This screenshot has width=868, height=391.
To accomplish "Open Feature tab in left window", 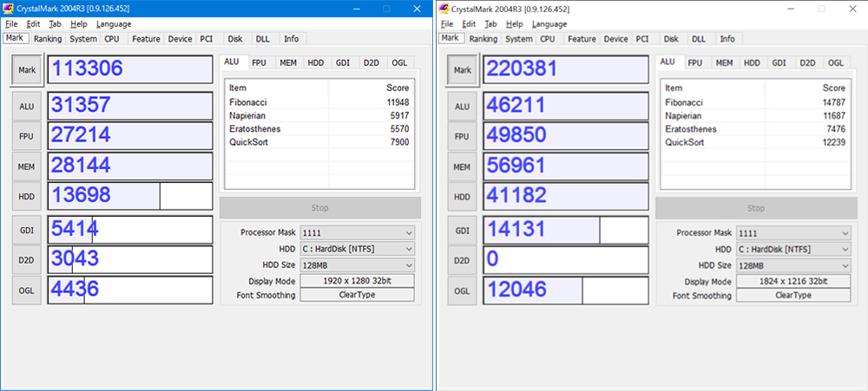I will (x=146, y=39).
